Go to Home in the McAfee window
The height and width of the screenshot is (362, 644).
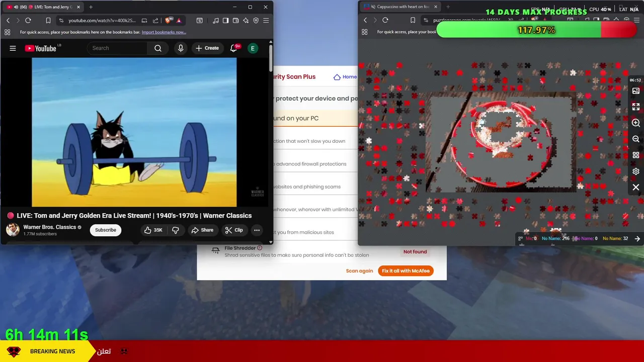(x=345, y=77)
